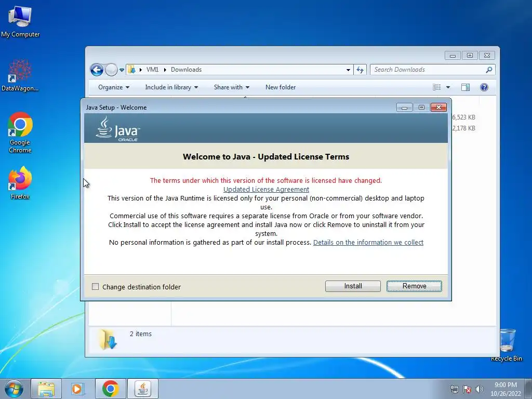The width and height of the screenshot is (532, 399).
Task: Open My Computer desktop icon
Action: (20, 22)
